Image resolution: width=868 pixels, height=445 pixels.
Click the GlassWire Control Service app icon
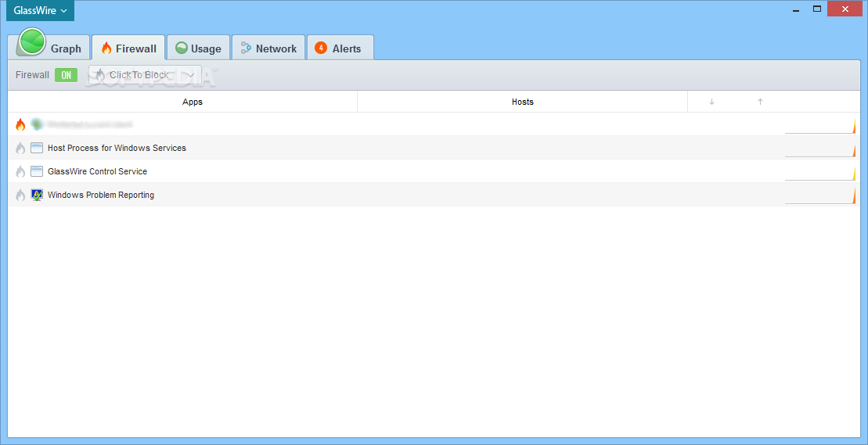[37, 171]
